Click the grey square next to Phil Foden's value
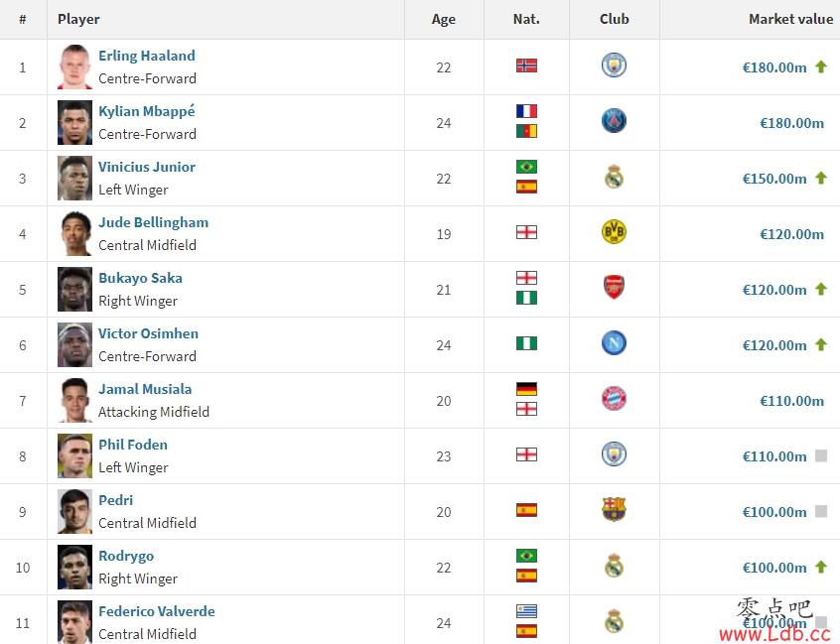The width and height of the screenshot is (840, 644). [821, 455]
